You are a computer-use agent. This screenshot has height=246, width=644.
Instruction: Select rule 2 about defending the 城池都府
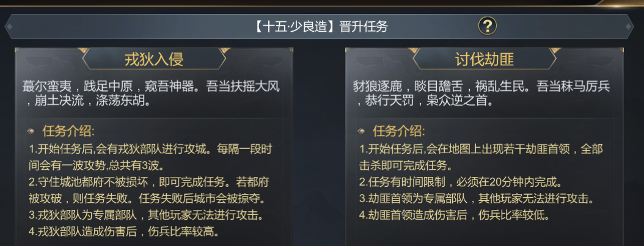pos(149,190)
